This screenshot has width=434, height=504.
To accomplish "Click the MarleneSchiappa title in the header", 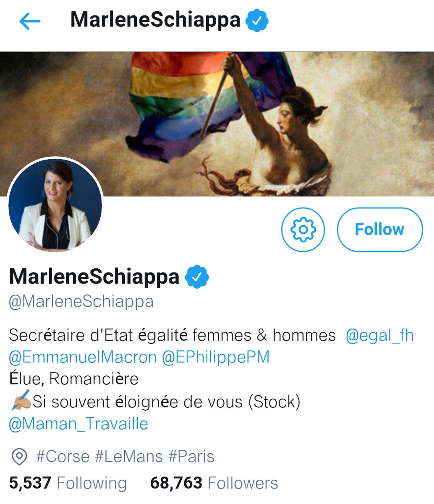I will [x=155, y=20].
